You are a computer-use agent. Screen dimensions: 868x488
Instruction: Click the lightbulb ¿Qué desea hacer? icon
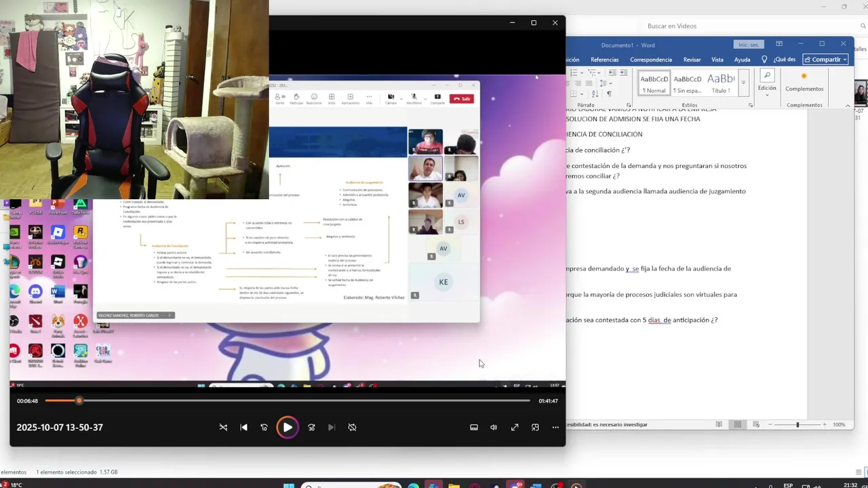tap(764, 60)
